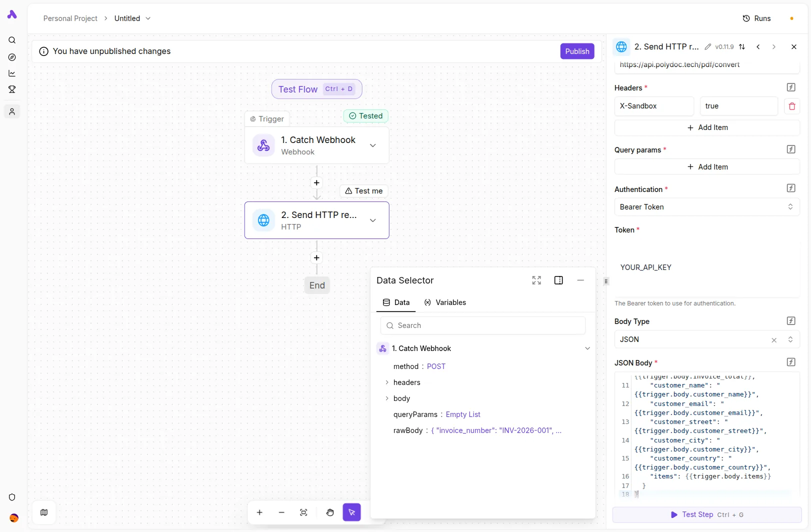Viewport: 811px width, 532px height.
Task: Expand the body tree node
Action: [x=387, y=398]
